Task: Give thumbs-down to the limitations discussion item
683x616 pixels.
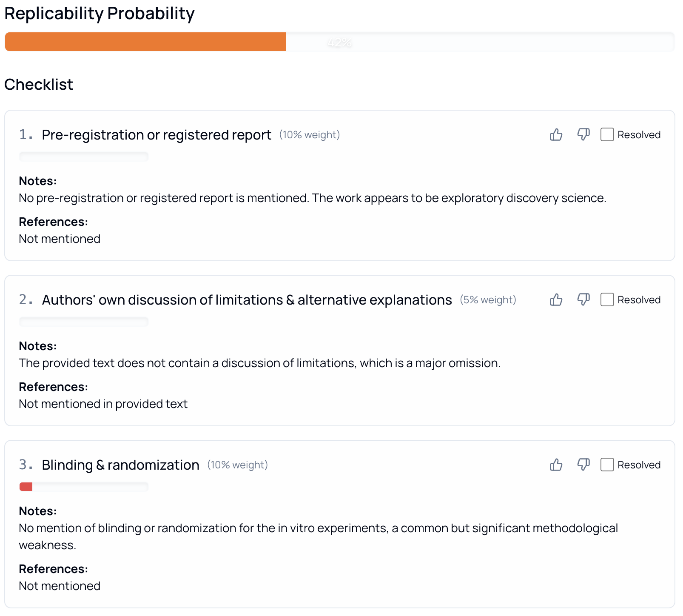Action: (x=583, y=299)
